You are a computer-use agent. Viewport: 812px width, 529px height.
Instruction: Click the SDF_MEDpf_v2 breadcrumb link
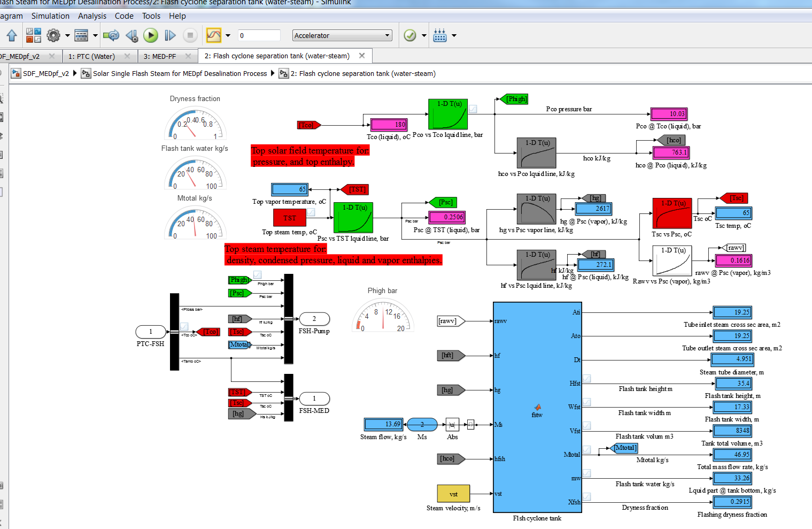click(47, 73)
